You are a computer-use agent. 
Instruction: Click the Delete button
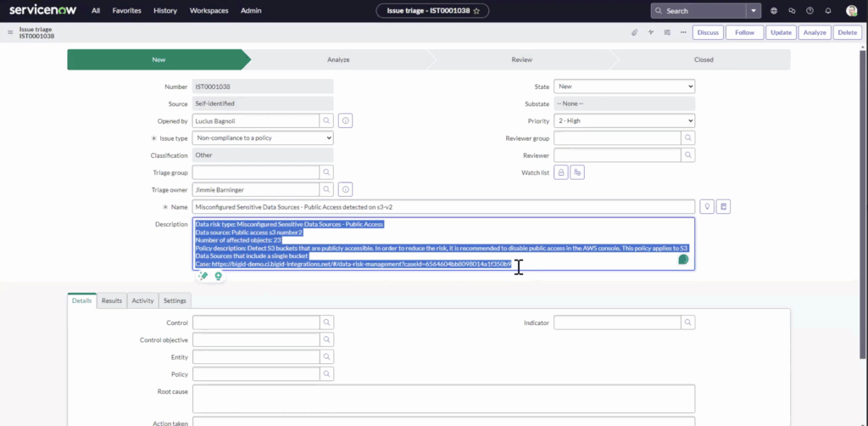pyautogui.click(x=848, y=33)
